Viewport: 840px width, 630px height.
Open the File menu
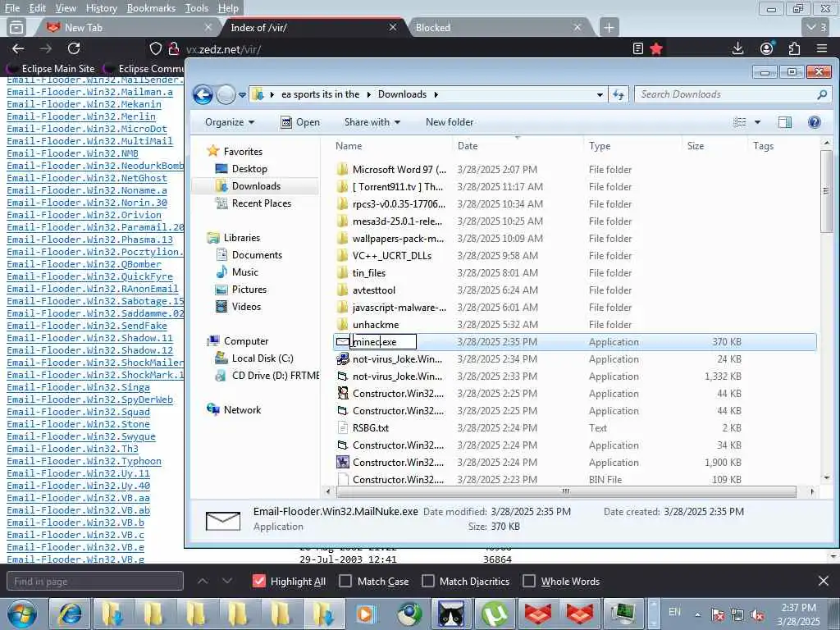[x=11, y=8]
